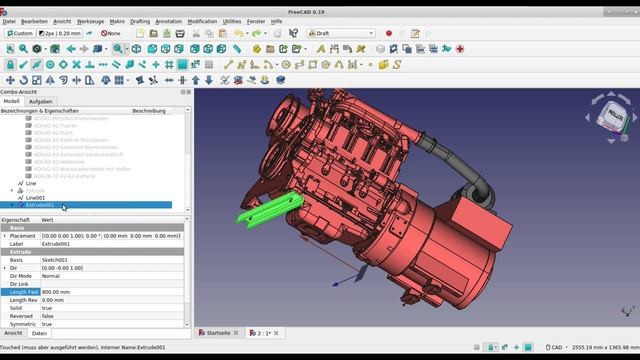Expand the Extrude001 tree item
The width and height of the screenshot is (640, 360).
point(12,205)
